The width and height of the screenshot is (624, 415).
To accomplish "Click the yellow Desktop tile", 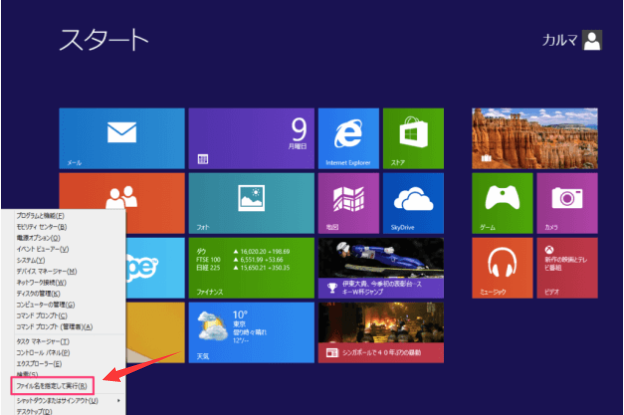I will coord(155,333).
